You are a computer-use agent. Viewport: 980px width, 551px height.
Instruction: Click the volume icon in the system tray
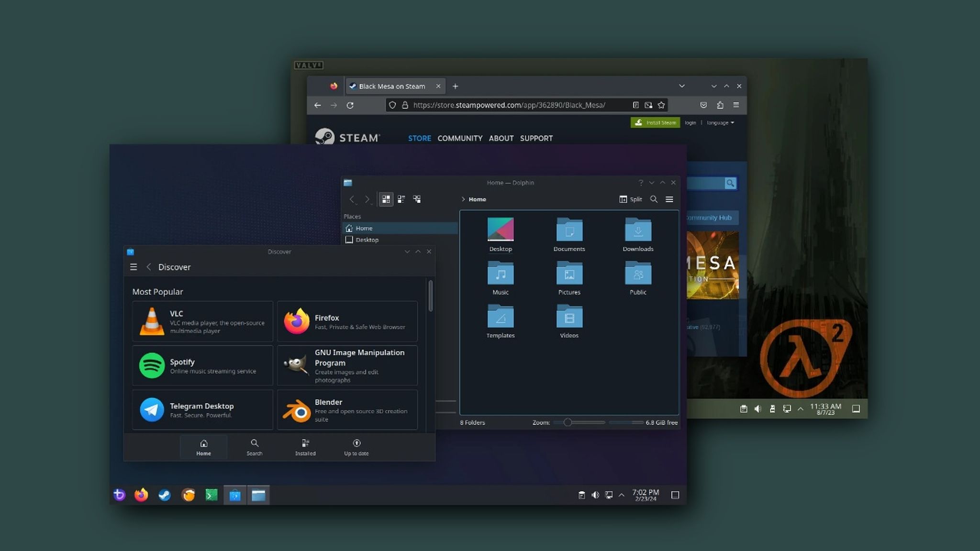pos(595,495)
